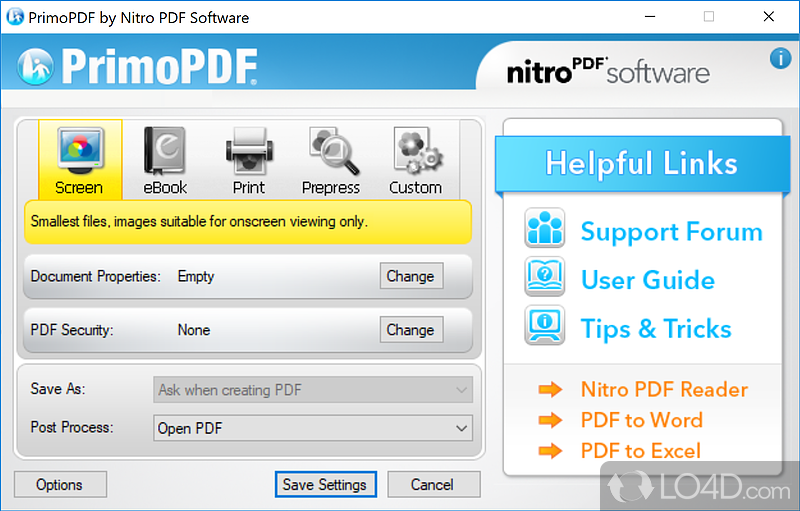Click the 'Smallest files' description text
The image size is (800, 511).
tap(199, 222)
